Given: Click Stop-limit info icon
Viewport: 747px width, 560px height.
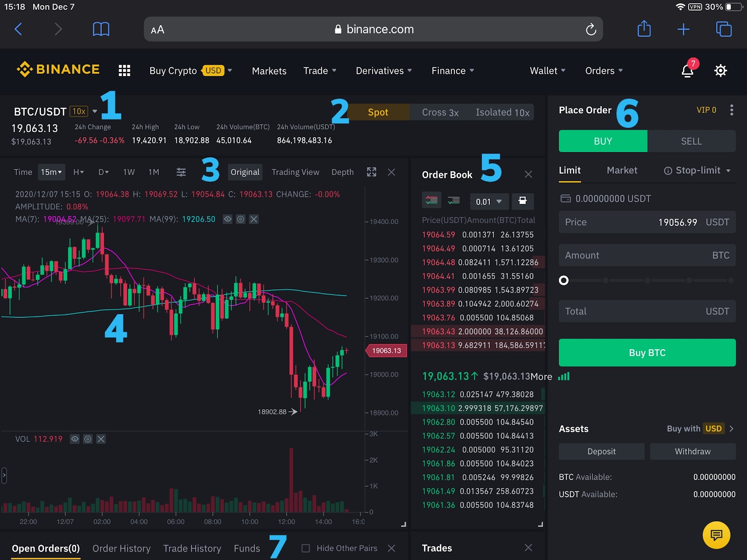Looking at the screenshot, I should (x=668, y=171).
